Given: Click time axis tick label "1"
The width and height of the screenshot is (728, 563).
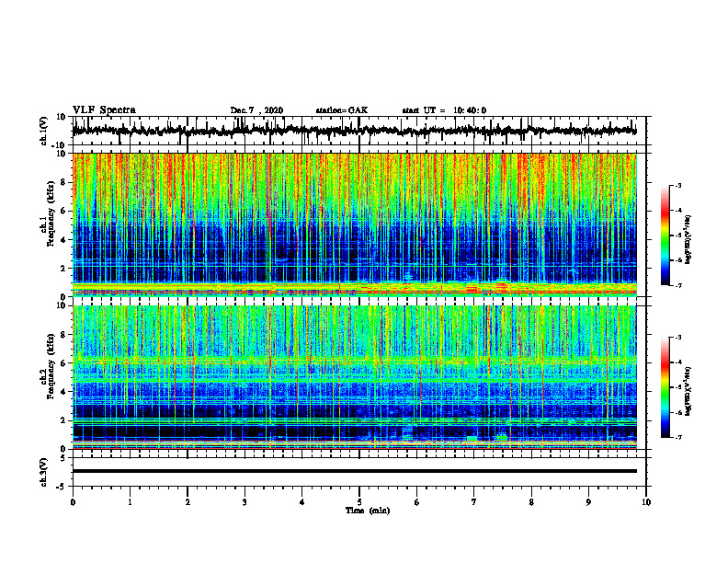Looking at the screenshot, I should click(x=130, y=502).
